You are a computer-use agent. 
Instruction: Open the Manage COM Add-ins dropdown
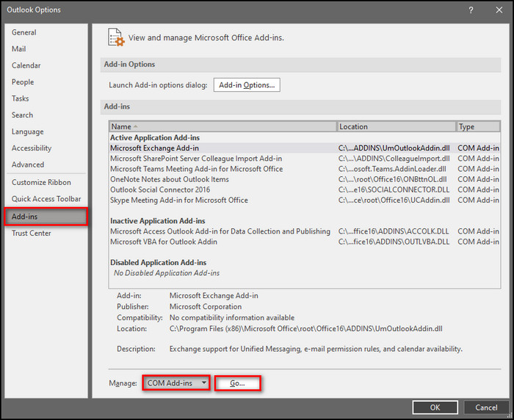pos(175,383)
